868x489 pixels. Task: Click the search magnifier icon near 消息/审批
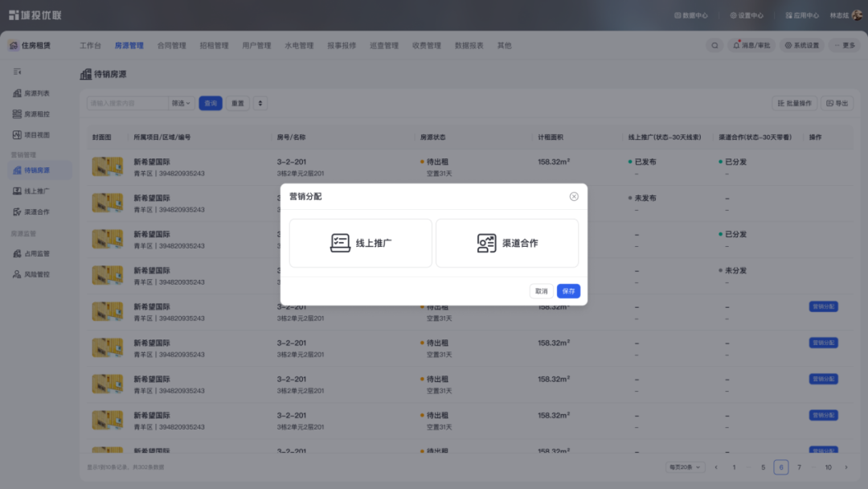[714, 45]
